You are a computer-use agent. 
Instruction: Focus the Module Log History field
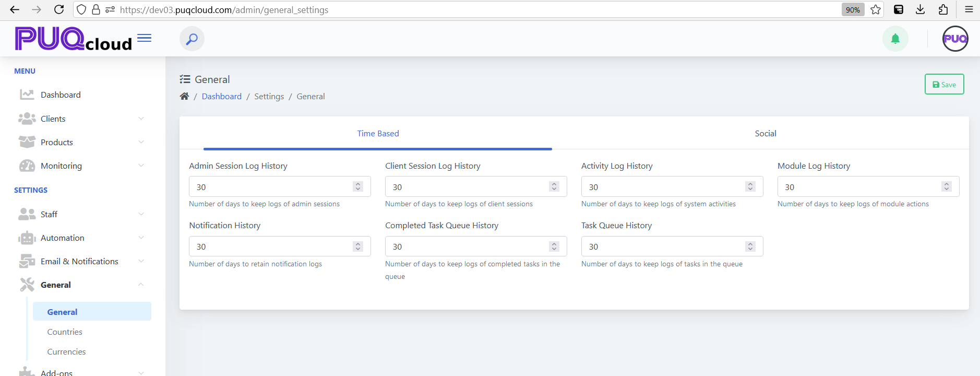868,186
